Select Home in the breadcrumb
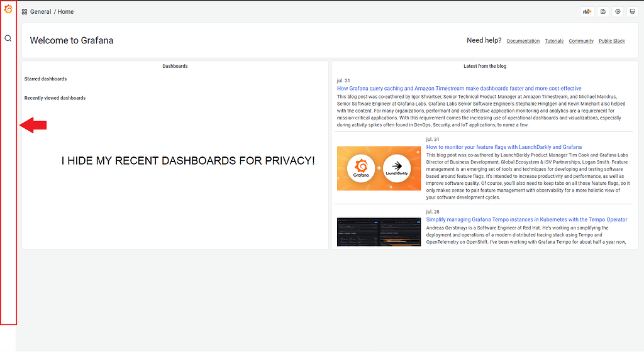The width and height of the screenshot is (644, 352). click(x=65, y=12)
